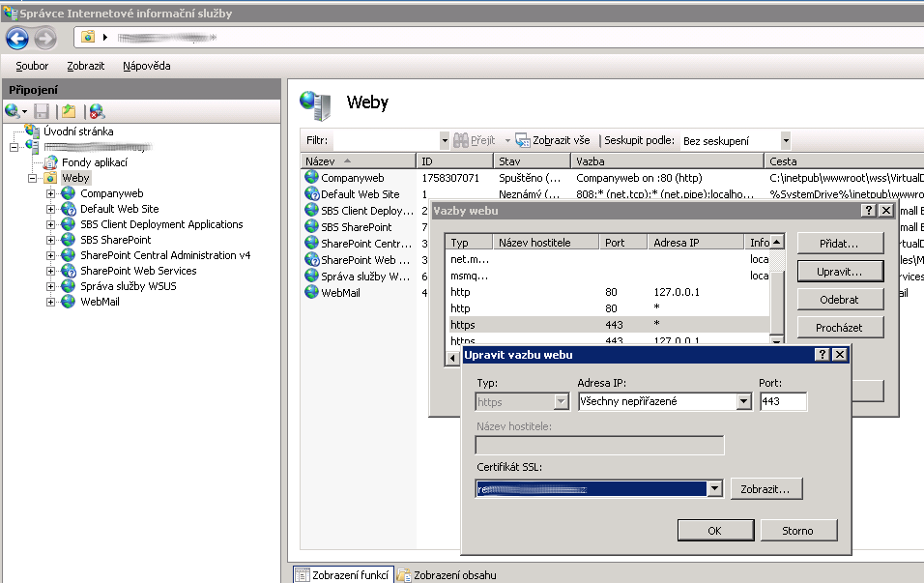Open the Certifikát SSL dropdown list
The image size is (924, 583).
point(715,489)
